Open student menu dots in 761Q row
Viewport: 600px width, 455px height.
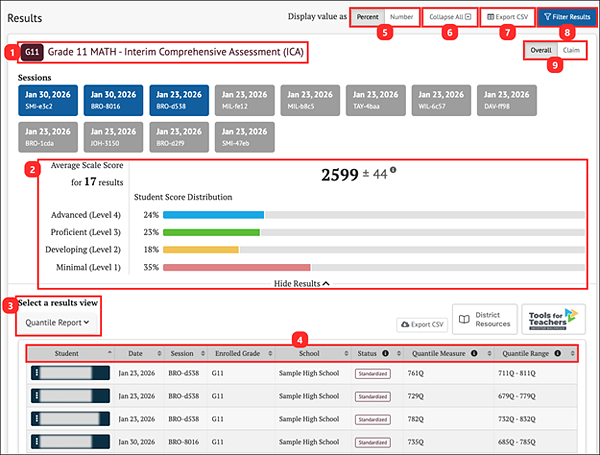click(x=36, y=373)
